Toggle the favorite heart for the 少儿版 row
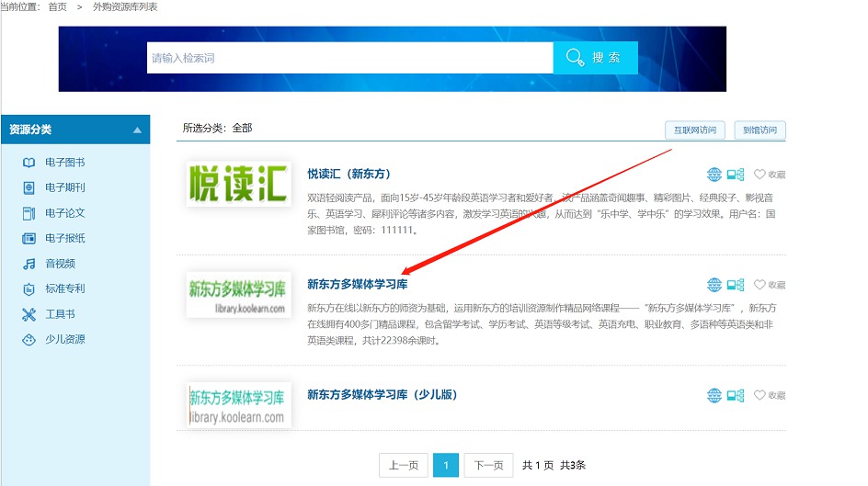The width and height of the screenshot is (868, 486). (x=759, y=395)
